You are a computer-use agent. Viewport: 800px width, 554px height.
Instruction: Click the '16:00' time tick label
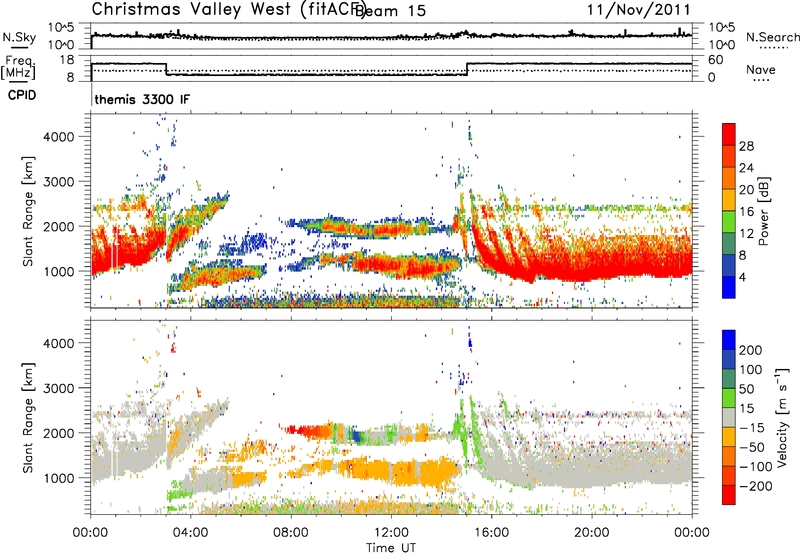pos(491,533)
